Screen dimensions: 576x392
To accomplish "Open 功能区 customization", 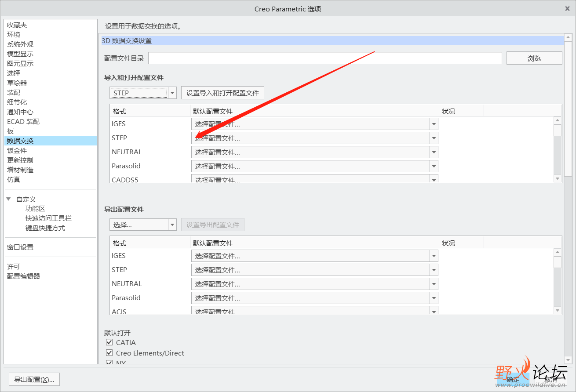I will tap(35, 209).
